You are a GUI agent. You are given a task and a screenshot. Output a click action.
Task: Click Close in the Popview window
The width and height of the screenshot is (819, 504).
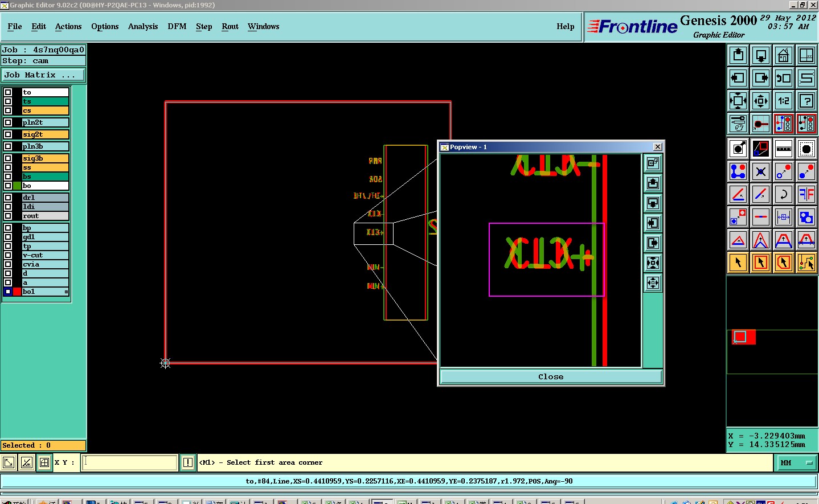(x=551, y=376)
